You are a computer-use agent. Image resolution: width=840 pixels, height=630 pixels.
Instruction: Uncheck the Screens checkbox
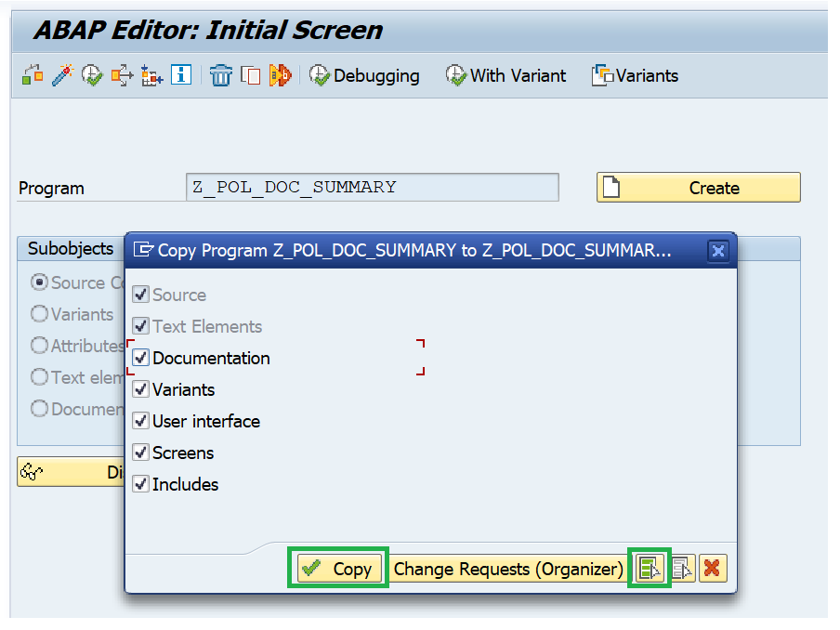coord(141,453)
